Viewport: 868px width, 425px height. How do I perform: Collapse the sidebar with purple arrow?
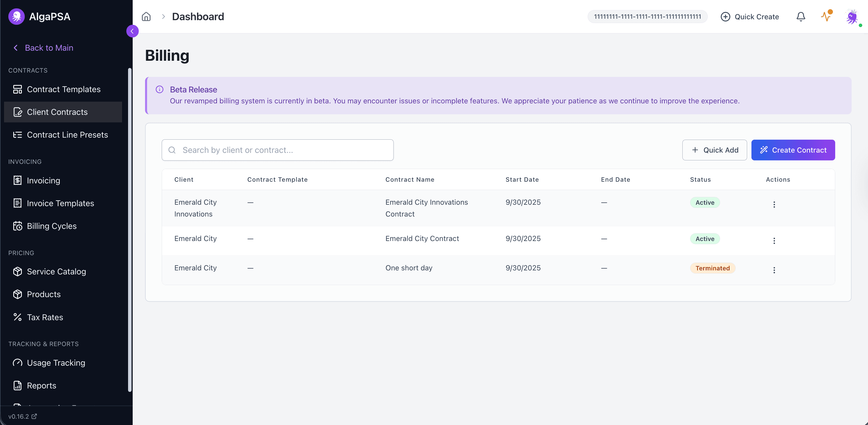coord(132,31)
